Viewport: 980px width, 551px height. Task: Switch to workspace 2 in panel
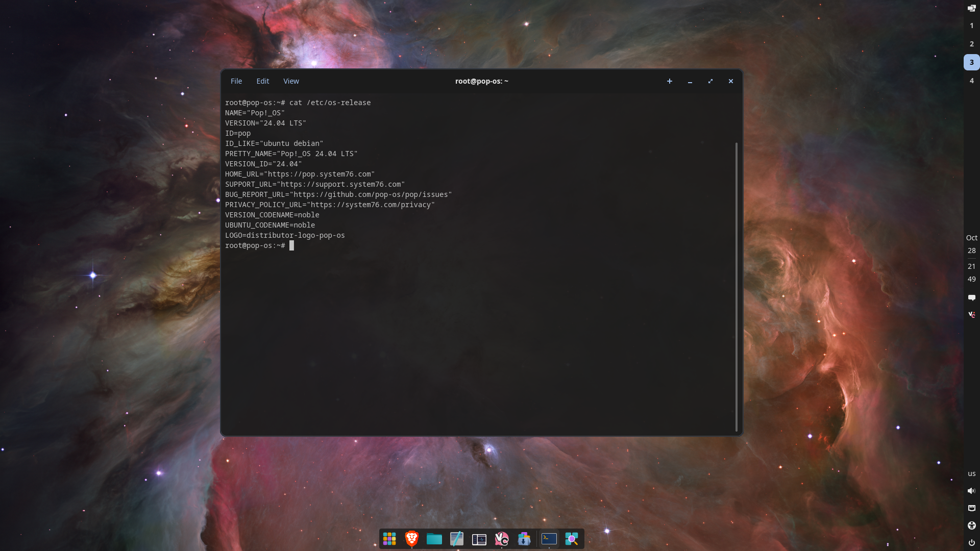pos(971,44)
